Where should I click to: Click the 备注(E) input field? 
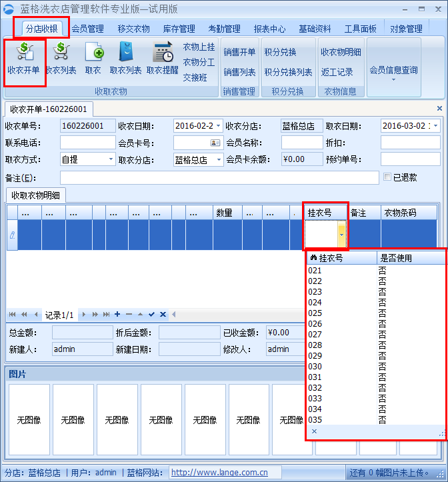tap(219, 178)
